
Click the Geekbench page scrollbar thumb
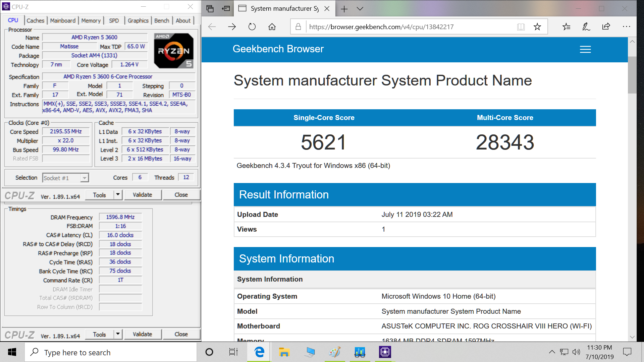(632, 75)
